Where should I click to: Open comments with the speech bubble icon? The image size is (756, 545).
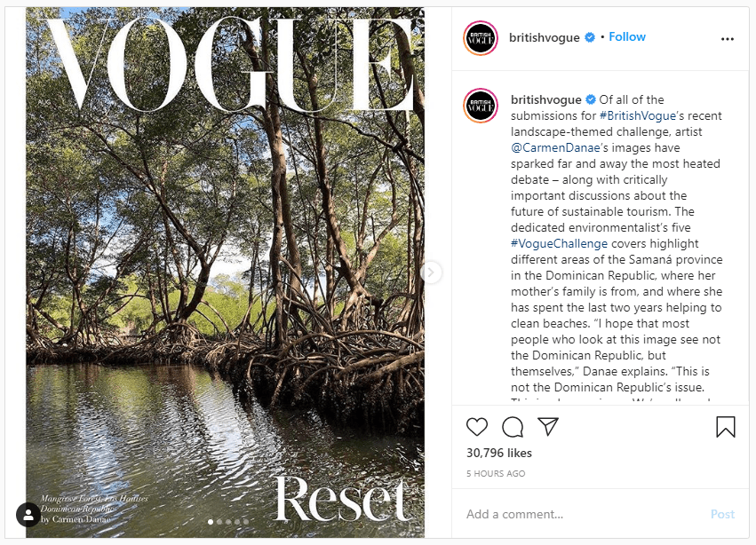[x=513, y=427]
